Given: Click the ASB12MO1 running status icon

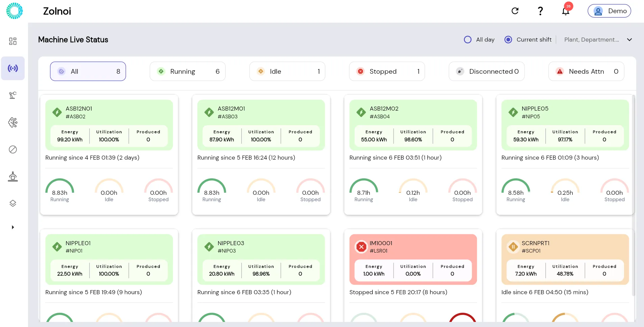Looking at the screenshot, I should point(209,112).
